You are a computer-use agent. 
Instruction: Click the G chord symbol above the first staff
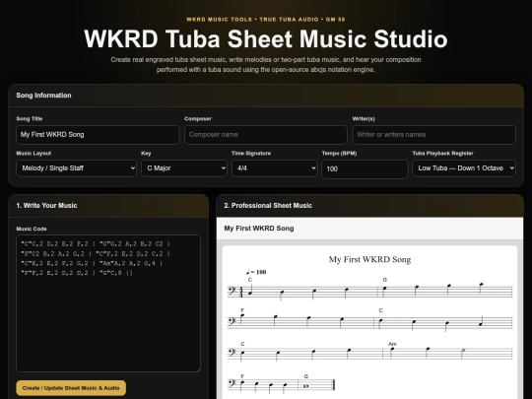pos(384,280)
